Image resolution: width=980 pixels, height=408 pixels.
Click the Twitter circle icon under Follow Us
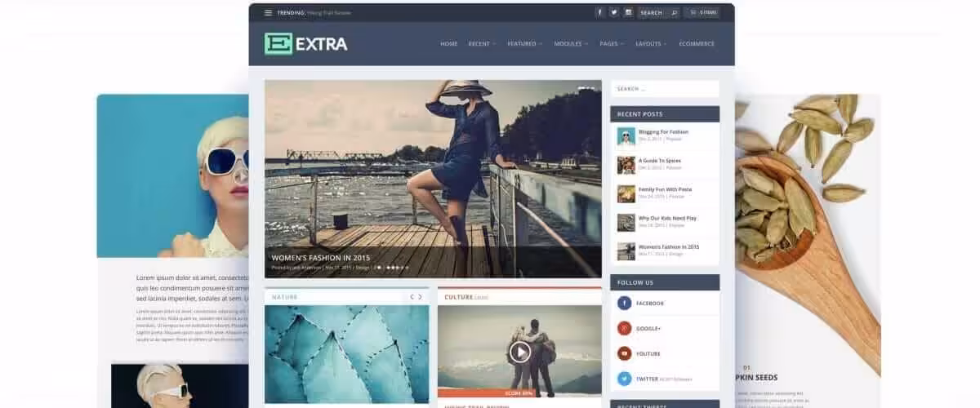pos(625,379)
